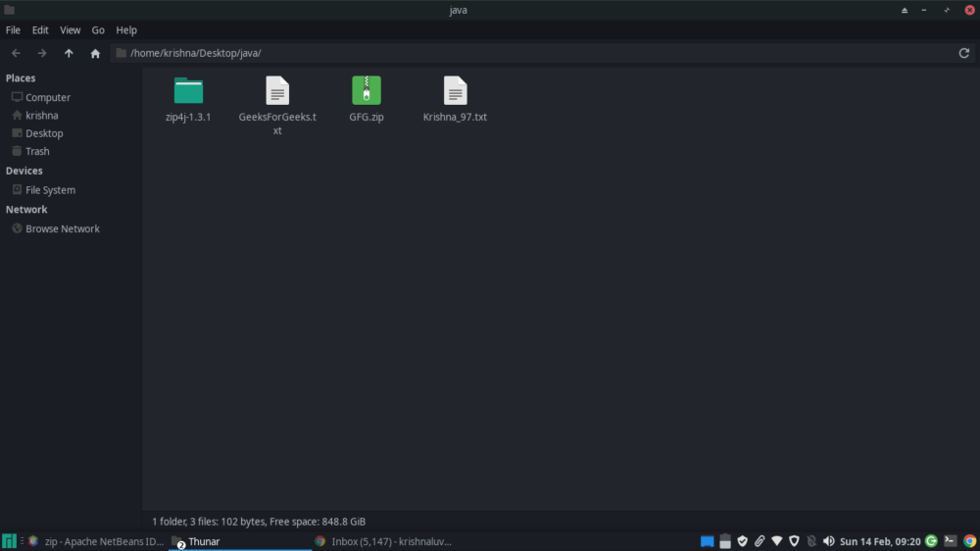The width and height of the screenshot is (980, 551).
Task: Open the Help menu
Action: pos(126,30)
